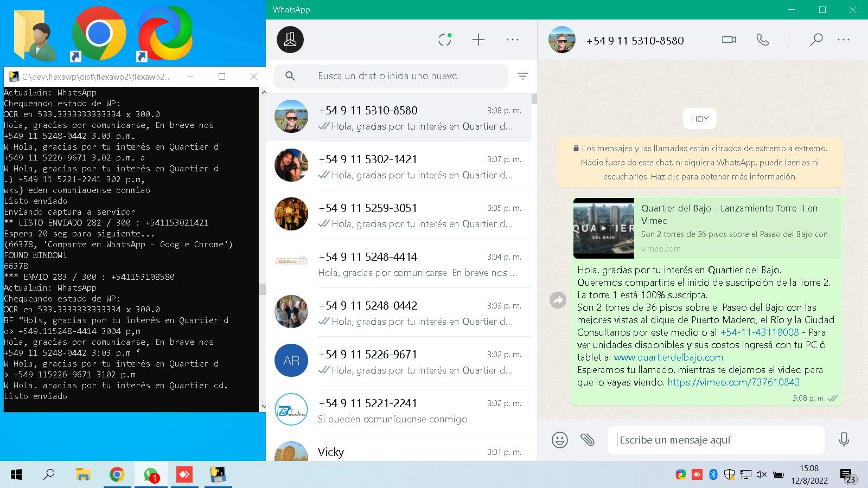This screenshot has width=868, height=488.
Task: Open chat with +54 9 11 5248-4414
Action: click(x=399, y=264)
